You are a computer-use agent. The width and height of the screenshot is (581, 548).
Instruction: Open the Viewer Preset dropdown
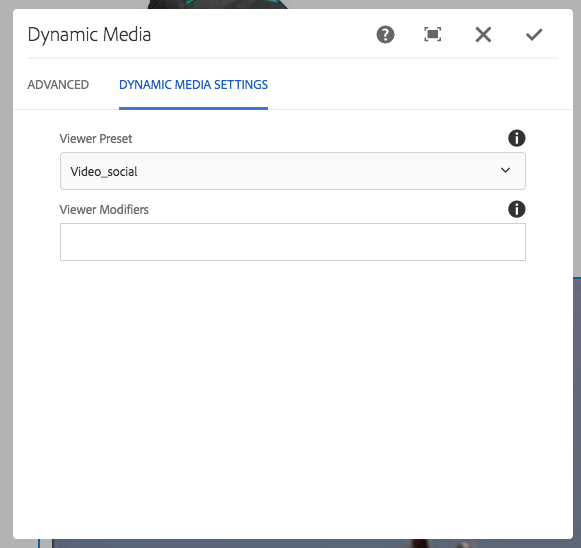click(293, 171)
